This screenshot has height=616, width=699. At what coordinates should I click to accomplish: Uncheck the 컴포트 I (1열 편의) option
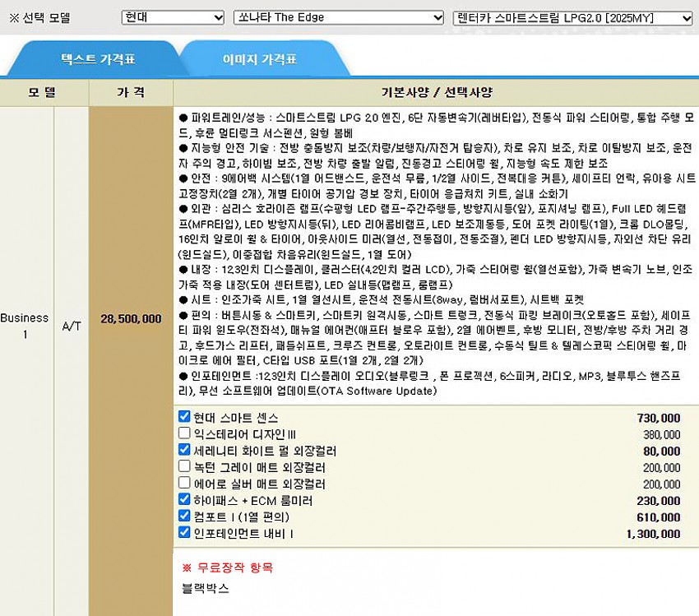[x=184, y=516]
